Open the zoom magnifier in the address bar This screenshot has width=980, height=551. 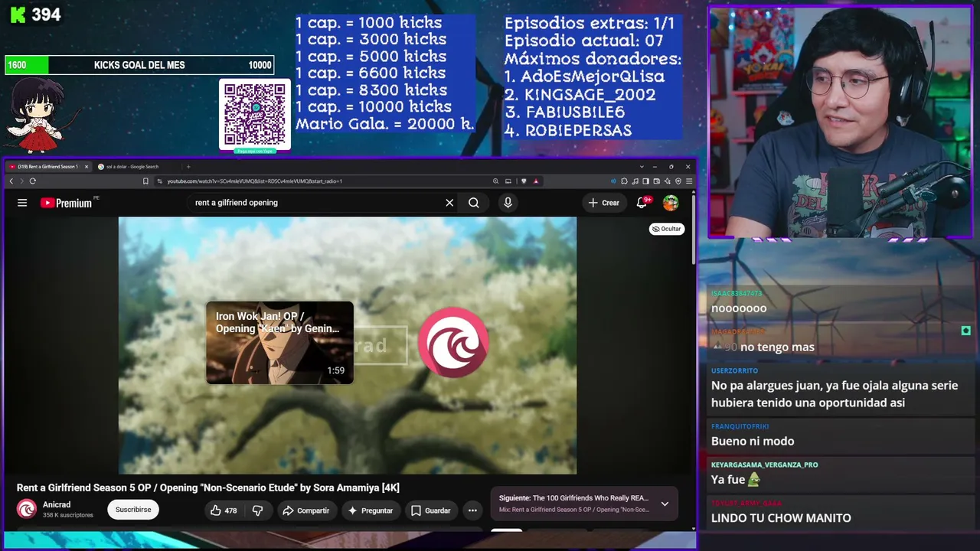click(495, 181)
